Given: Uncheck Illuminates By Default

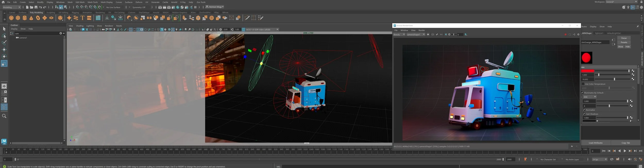Looking at the screenshot, I should (x=582, y=93).
